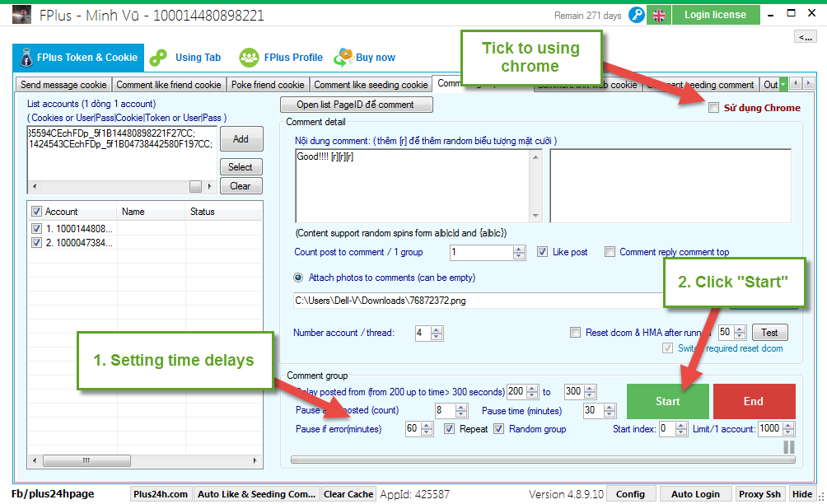The height and width of the screenshot is (504, 827).
Task: Enable Reset dcom & HMA checkbox
Action: [576, 333]
